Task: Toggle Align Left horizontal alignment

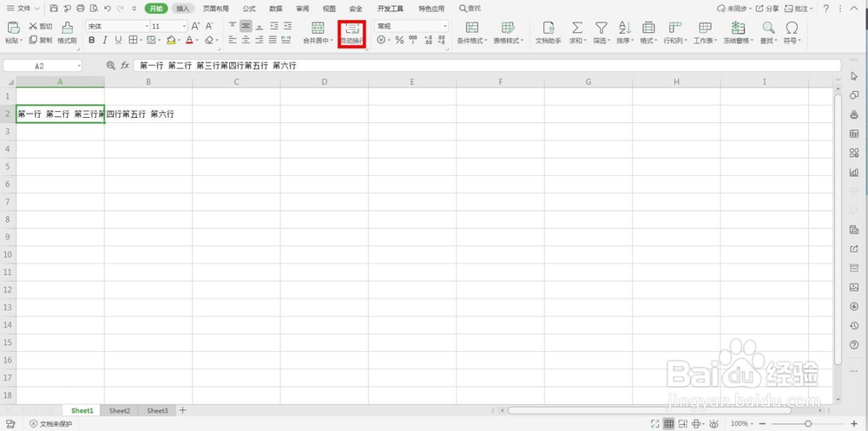Action: coord(233,40)
